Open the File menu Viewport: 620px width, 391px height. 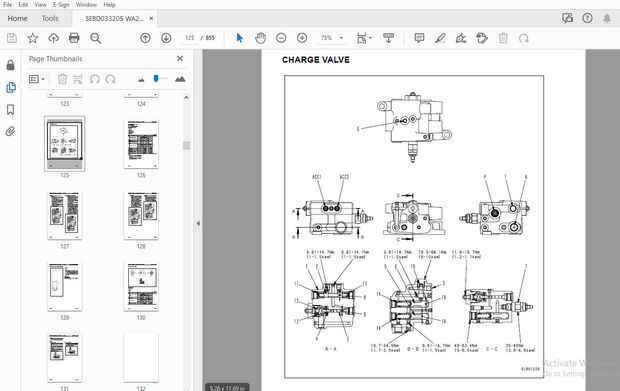click(8, 5)
